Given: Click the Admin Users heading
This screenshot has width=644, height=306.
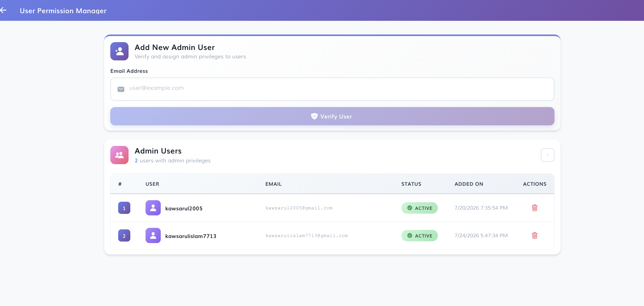Looking at the screenshot, I should (x=158, y=151).
